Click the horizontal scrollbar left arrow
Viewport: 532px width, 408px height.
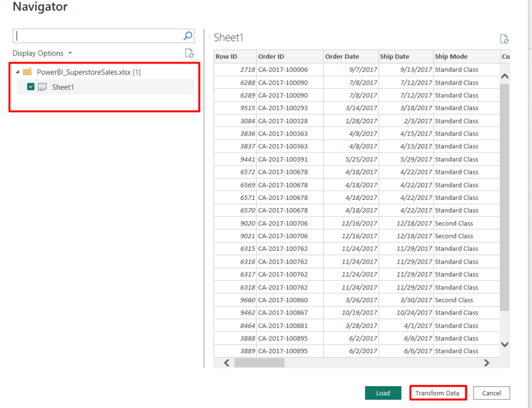[227, 363]
